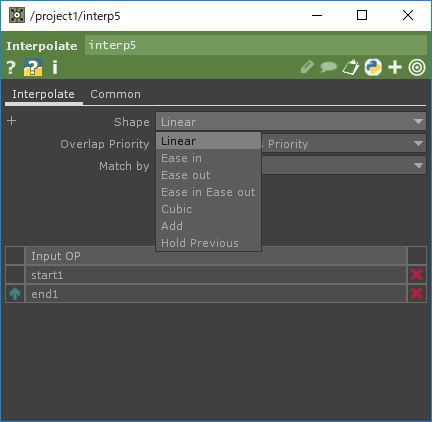
Task: Delete the end1 row using red X
Action: pos(417,294)
